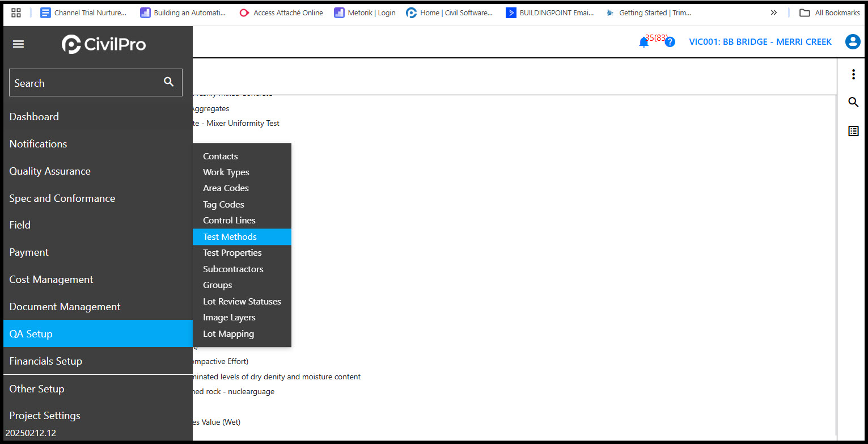Expand the Quality Assurance menu
Viewport: 868px width, 444px height.
50,171
